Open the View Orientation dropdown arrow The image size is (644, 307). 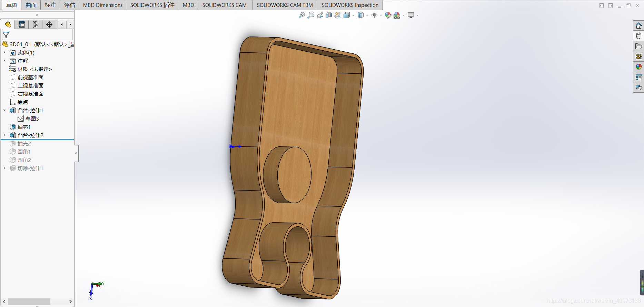[354, 15]
